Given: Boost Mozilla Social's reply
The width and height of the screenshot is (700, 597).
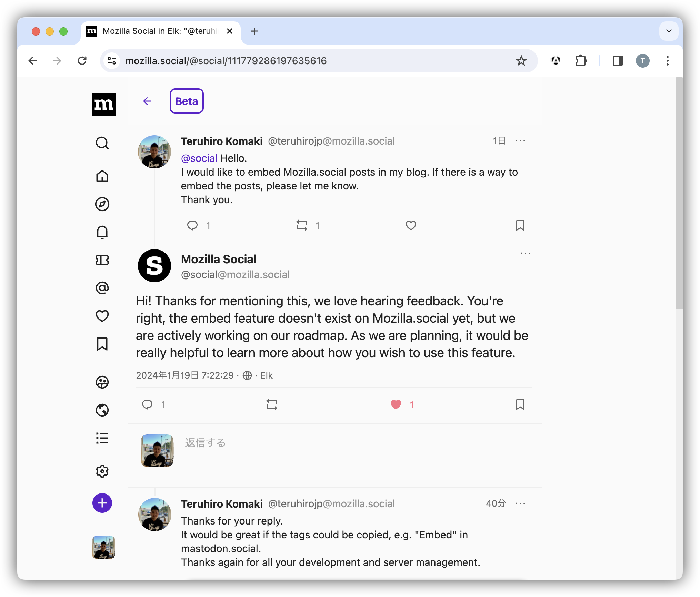Looking at the screenshot, I should click(271, 404).
